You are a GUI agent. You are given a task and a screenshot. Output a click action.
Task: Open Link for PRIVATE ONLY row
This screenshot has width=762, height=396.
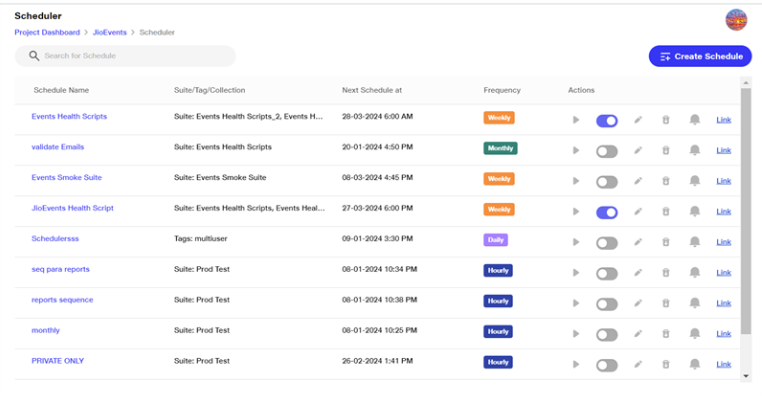pos(724,364)
